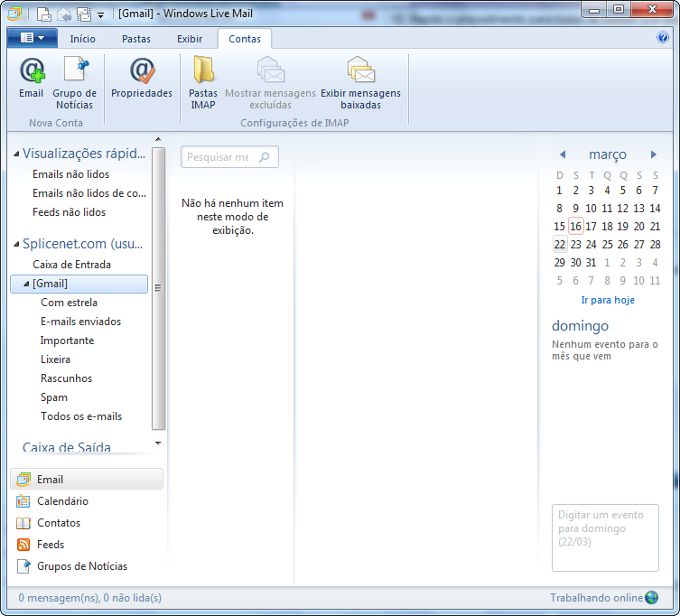Open Caixa de Entrada folder
This screenshot has width=680, height=616.
tap(71, 264)
